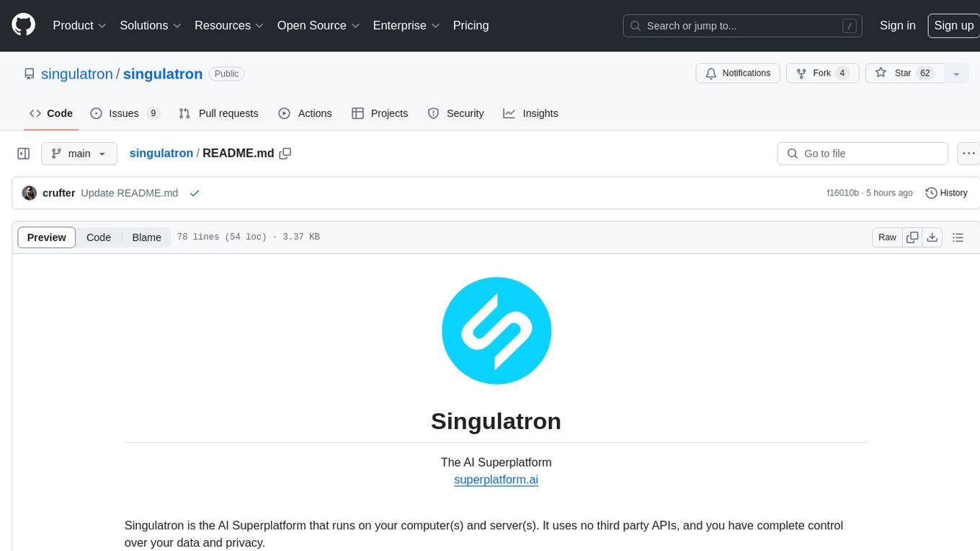
Task: Open singulatron breadcrumb root folder
Action: (161, 153)
